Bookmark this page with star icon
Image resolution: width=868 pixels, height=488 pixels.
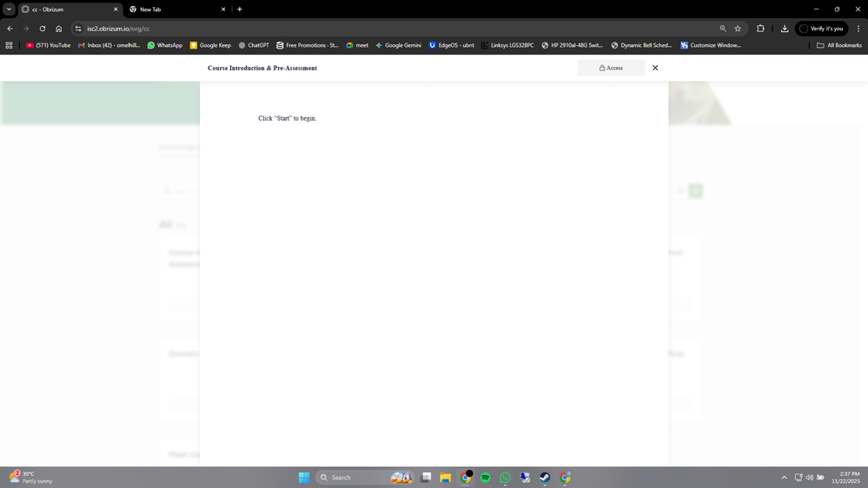[x=738, y=28]
